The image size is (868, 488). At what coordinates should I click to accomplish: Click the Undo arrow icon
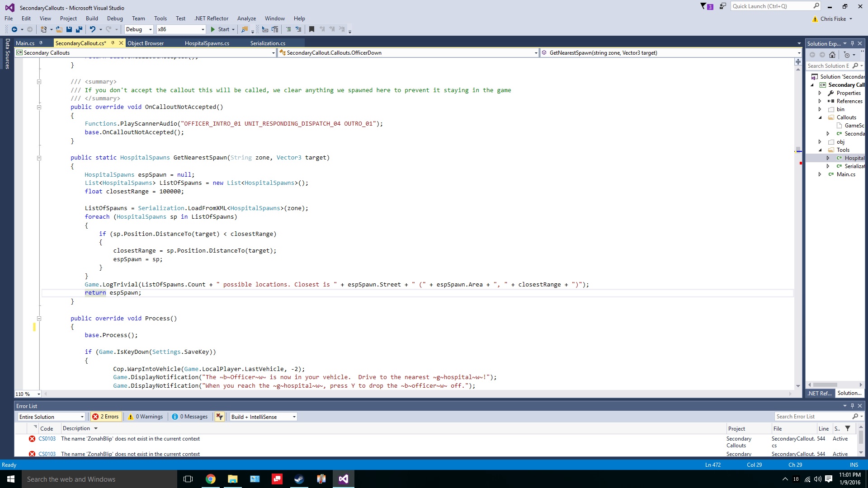[x=92, y=29]
